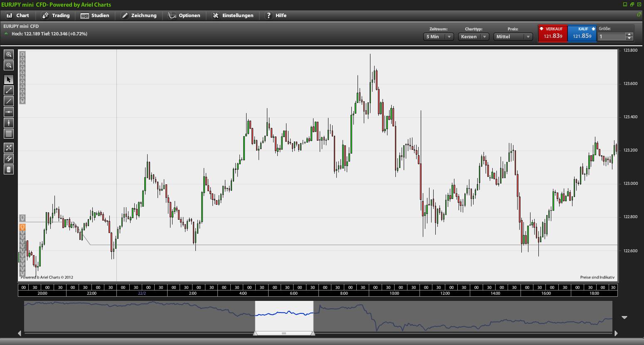644x345 pixels.
Task: Select the line segment drawing tool
Action: pyautogui.click(x=9, y=90)
